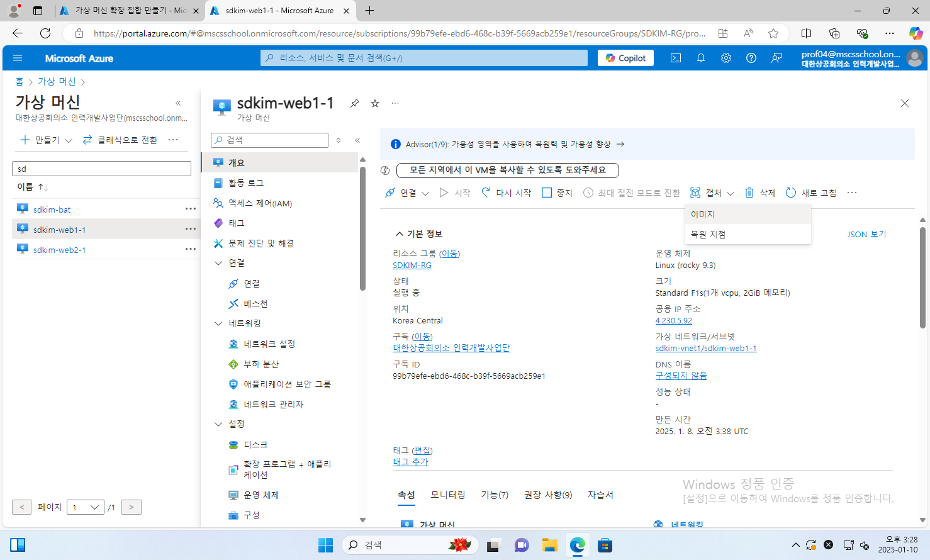The width and height of the screenshot is (930, 560).
Task: Click the resource menu 검색 field
Action: pyautogui.click(x=269, y=140)
